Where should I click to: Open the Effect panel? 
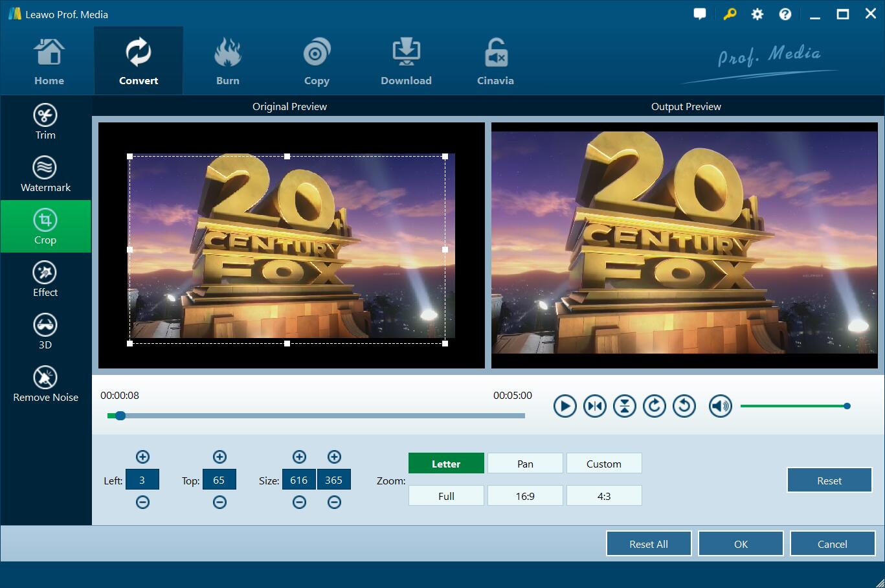pos(45,278)
